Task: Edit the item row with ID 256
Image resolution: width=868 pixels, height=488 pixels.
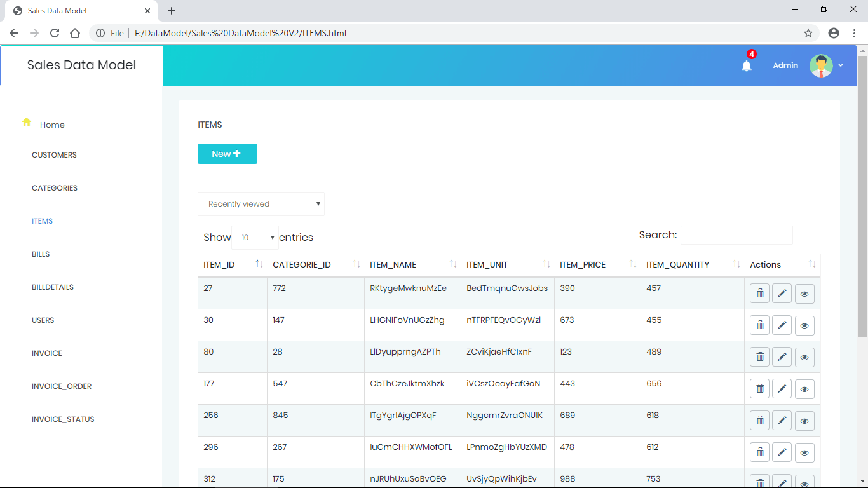Action: pos(782,421)
